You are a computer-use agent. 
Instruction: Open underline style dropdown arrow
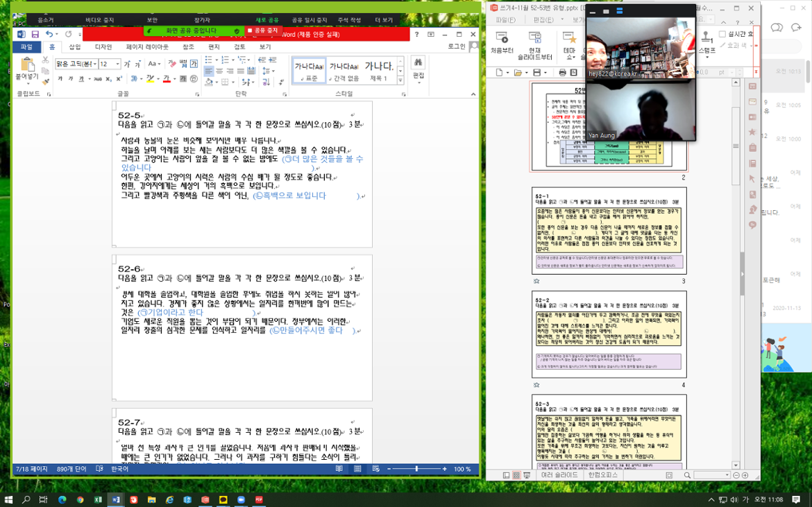click(89, 79)
